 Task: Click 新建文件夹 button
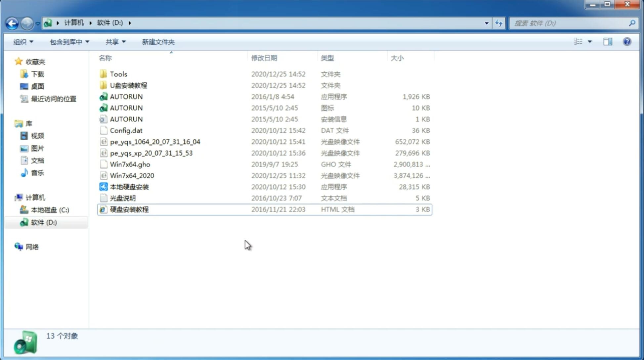click(158, 42)
